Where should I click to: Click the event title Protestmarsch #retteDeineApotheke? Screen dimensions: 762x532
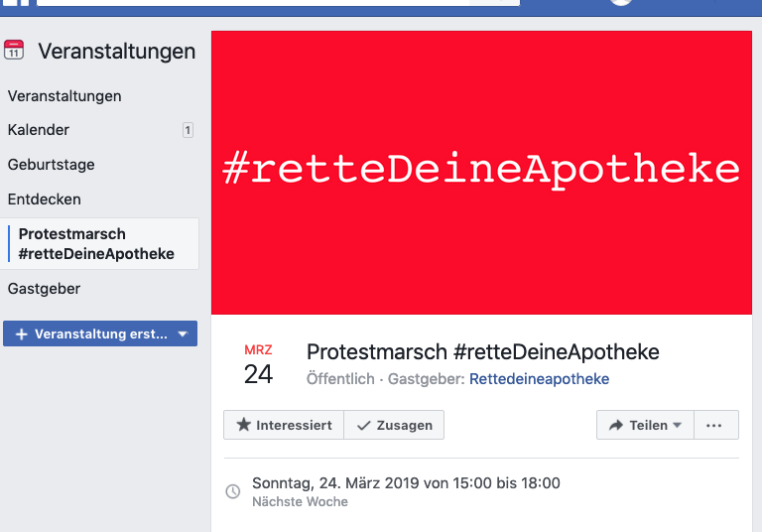[x=483, y=352]
